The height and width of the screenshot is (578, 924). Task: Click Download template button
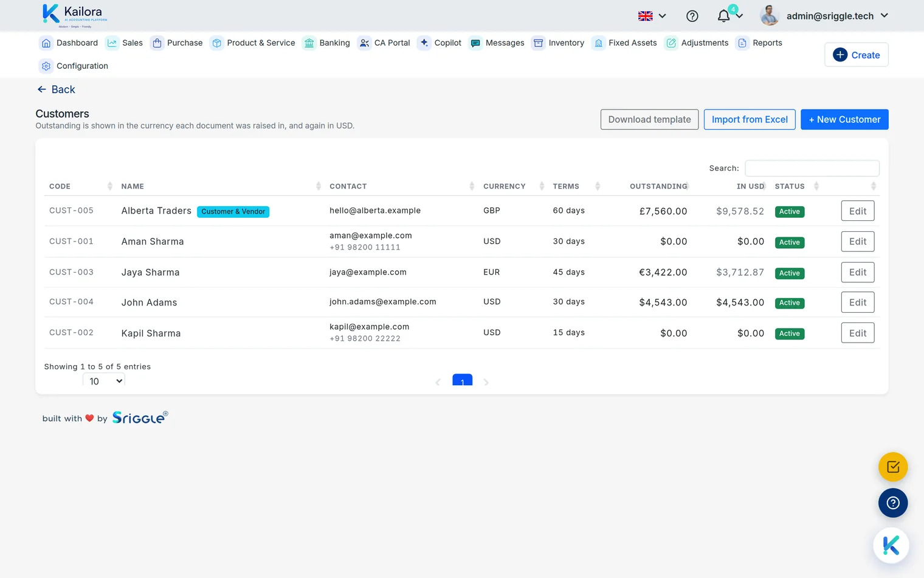[649, 120]
